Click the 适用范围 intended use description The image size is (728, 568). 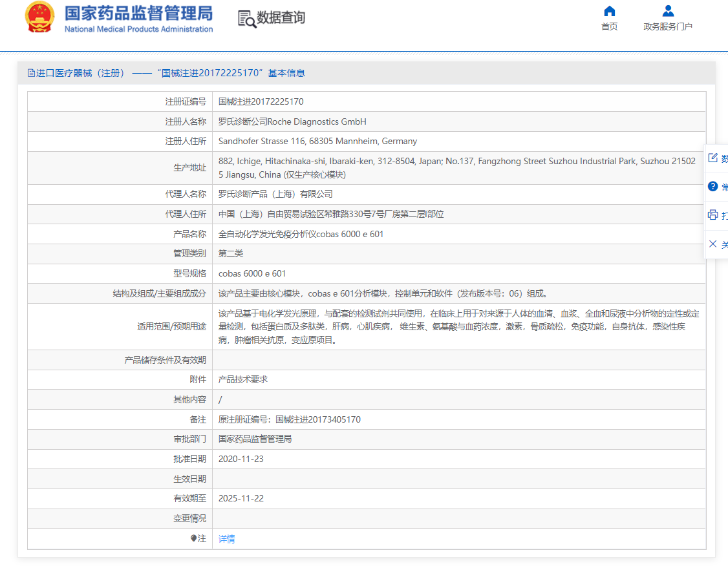[458, 327]
